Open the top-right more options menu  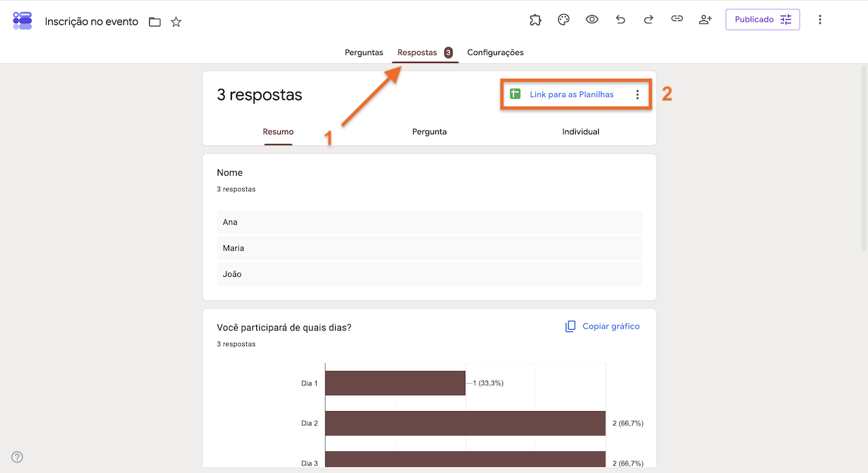[x=820, y=20]
